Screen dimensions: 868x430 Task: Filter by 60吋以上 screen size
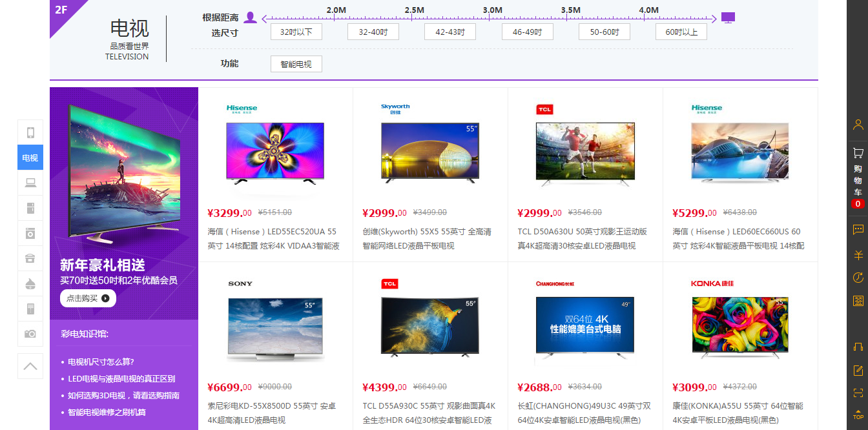click(681, 32)
